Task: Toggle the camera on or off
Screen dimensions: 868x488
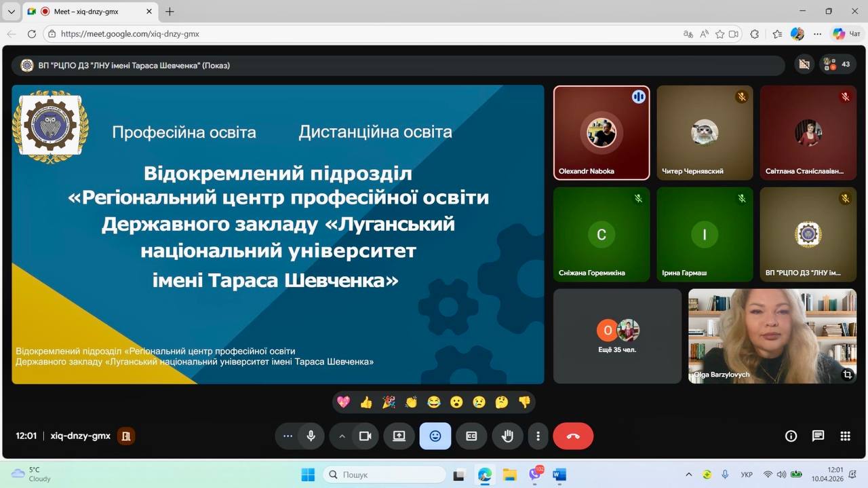Action: [365, 436]
